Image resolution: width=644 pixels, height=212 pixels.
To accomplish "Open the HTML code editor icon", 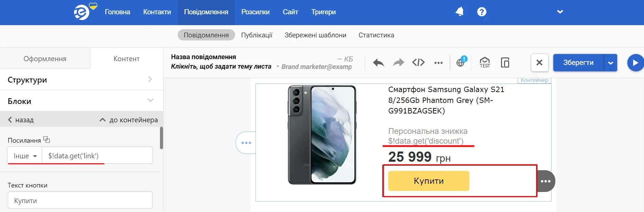I will [x=418, y=63].
